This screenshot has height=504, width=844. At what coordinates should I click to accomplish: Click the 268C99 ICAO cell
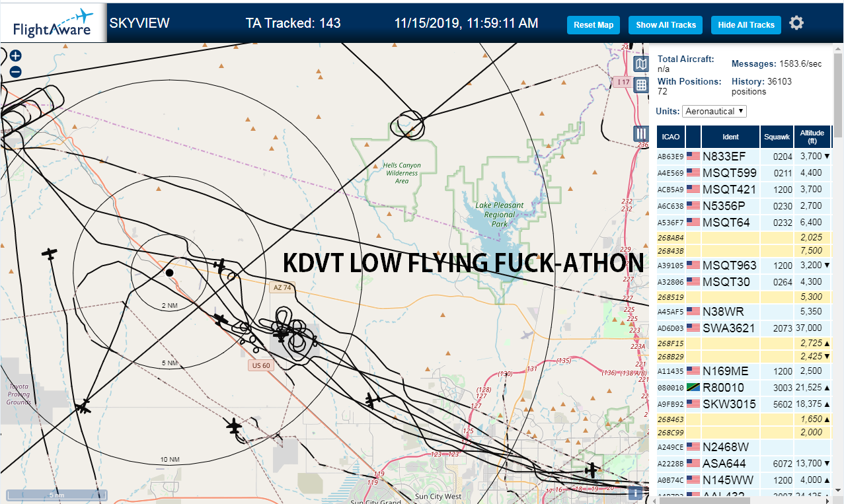pyautogui.click(x=671, y=433)
